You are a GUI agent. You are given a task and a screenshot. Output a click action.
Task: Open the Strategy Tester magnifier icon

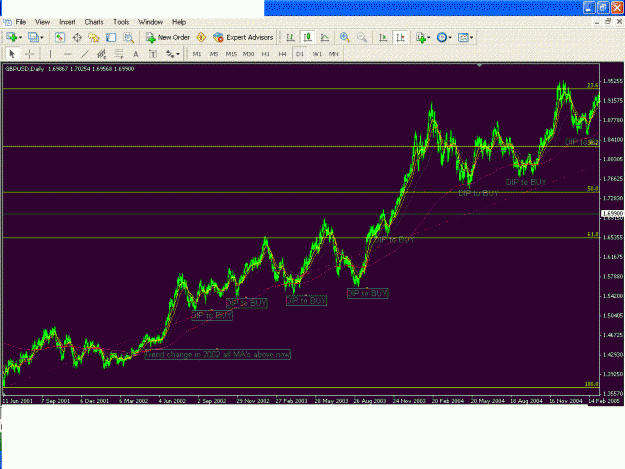(x=128, y=37)
